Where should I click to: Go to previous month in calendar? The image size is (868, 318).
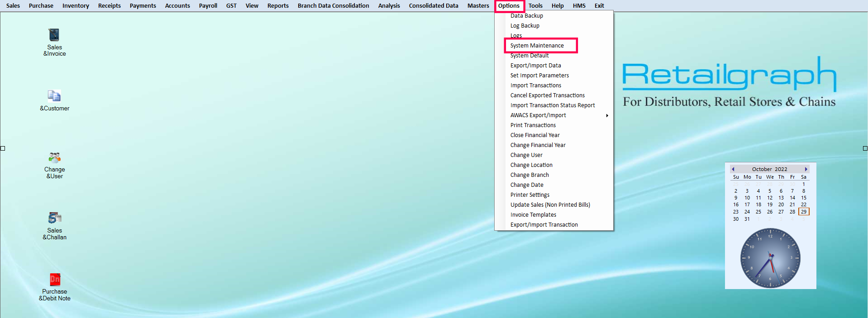click(733, 169)
